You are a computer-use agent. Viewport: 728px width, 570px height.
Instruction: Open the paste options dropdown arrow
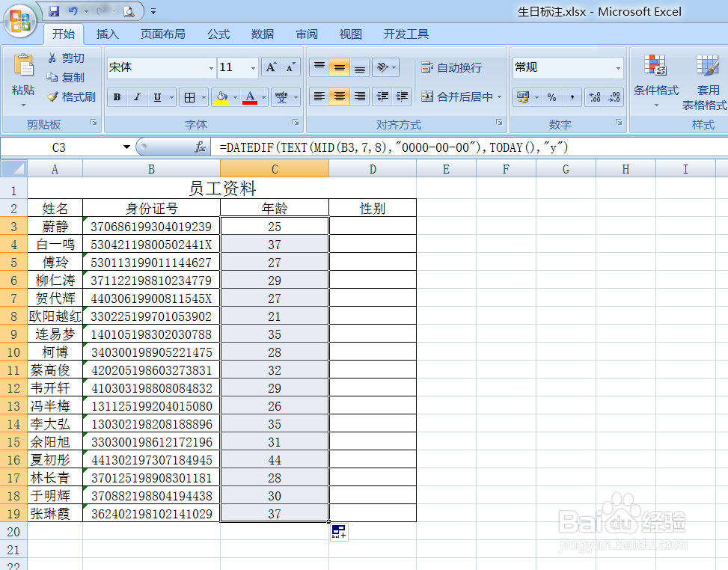(x=23, y=105)
